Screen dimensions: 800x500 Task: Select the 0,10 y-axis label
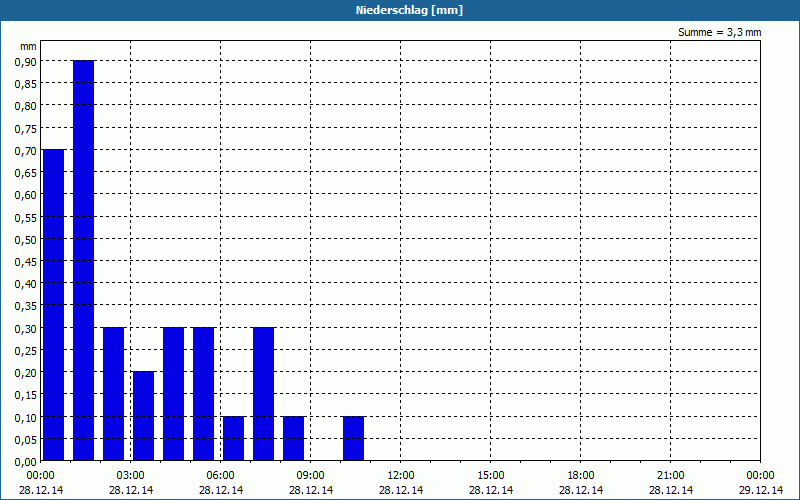pos(26,417)
